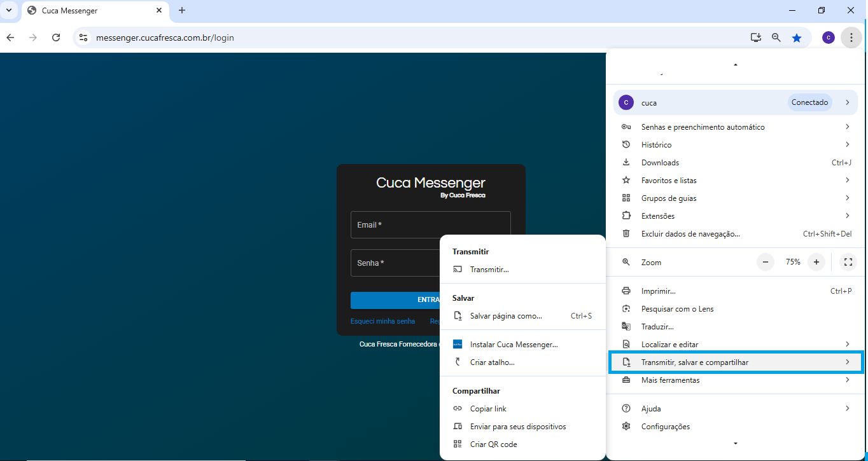The width and height of the screenshot is (868, 461).
Task: Select Enviar para seus dispositivos
Action: (x=522, y=427)
